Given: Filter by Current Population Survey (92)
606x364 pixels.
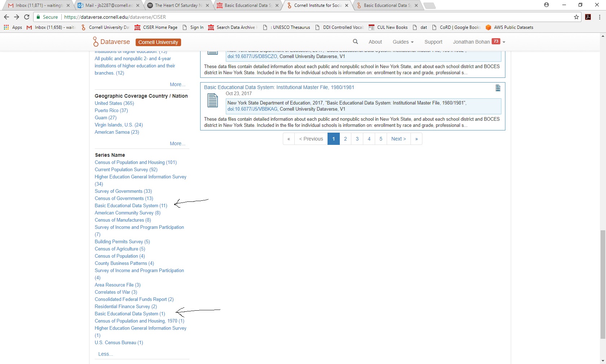Looking at the screenshot, I should (126, 169).
